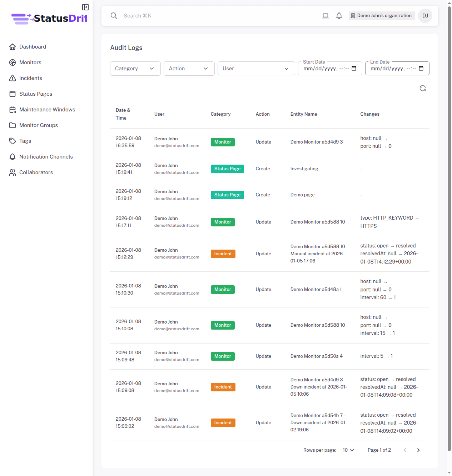Click the DJ avatar in the top right
Viewport: 452px width, 476px height.
pos(425,15)
